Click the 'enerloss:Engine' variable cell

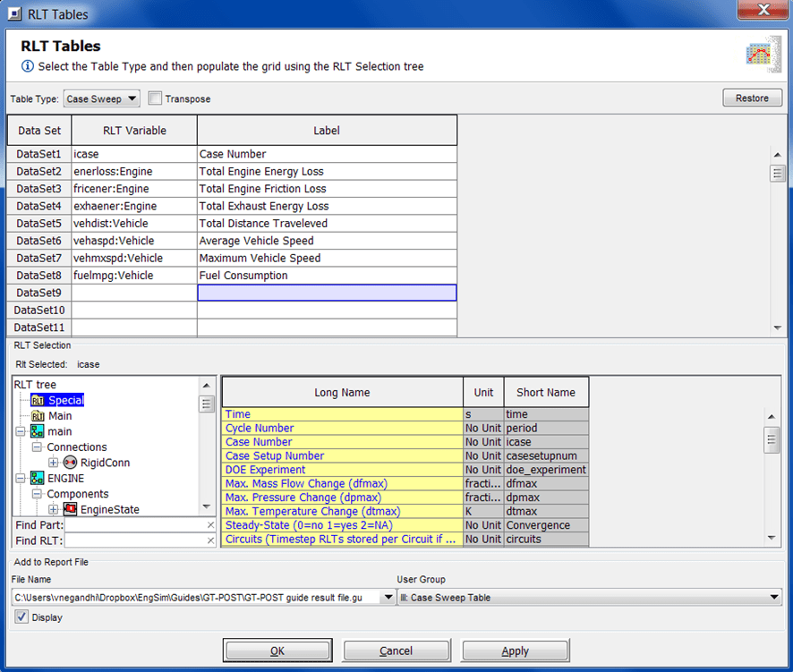(134, 172)
